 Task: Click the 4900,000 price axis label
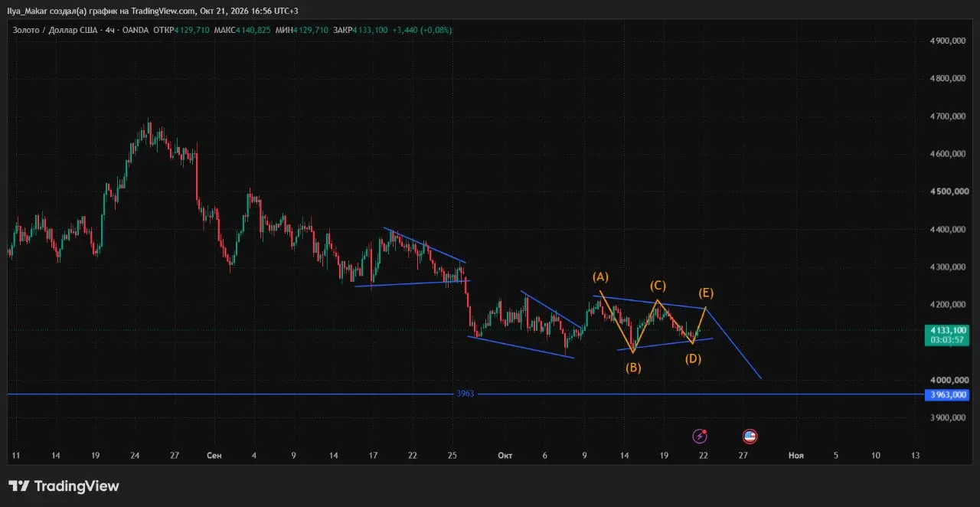(x=948, y=41)
